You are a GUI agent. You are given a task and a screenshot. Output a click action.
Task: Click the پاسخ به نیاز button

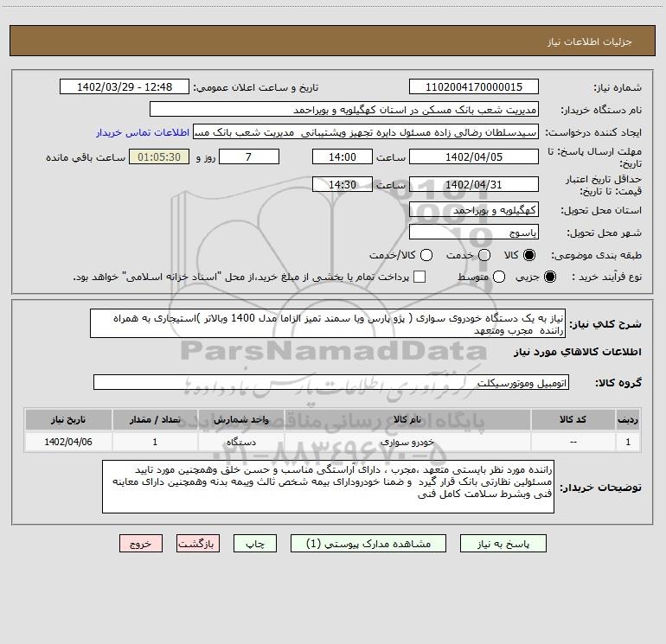coord(503,544)
